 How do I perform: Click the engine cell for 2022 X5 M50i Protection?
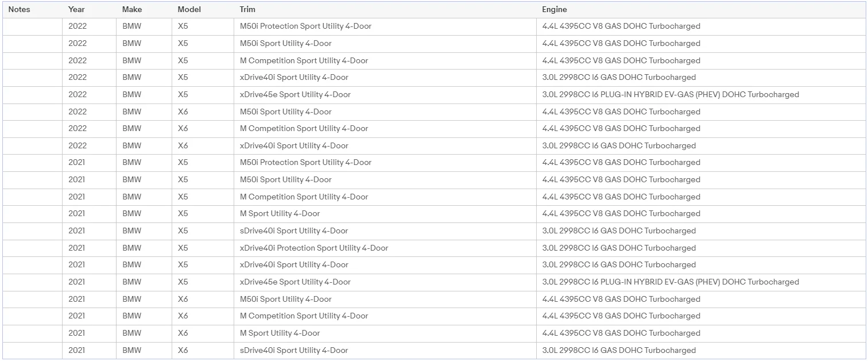click(x=702, y=26)
